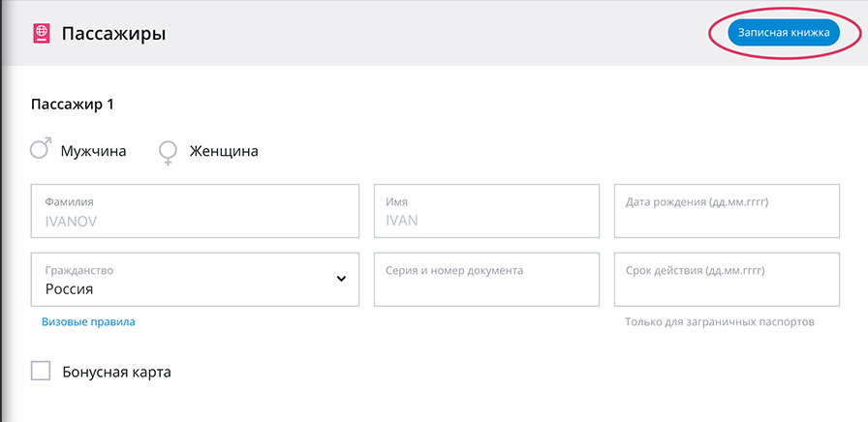
Task: Click the Бонусная карта label text
Action: pos(117,373)
